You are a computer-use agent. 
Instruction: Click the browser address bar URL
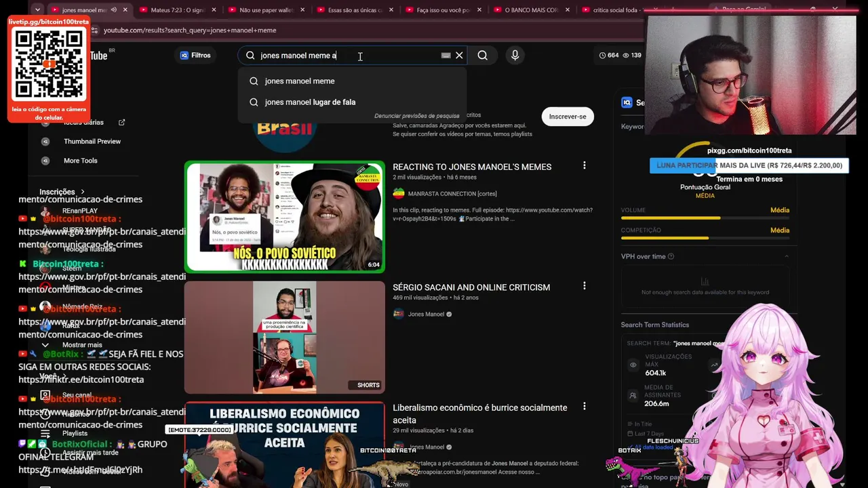tap(190, 30)
